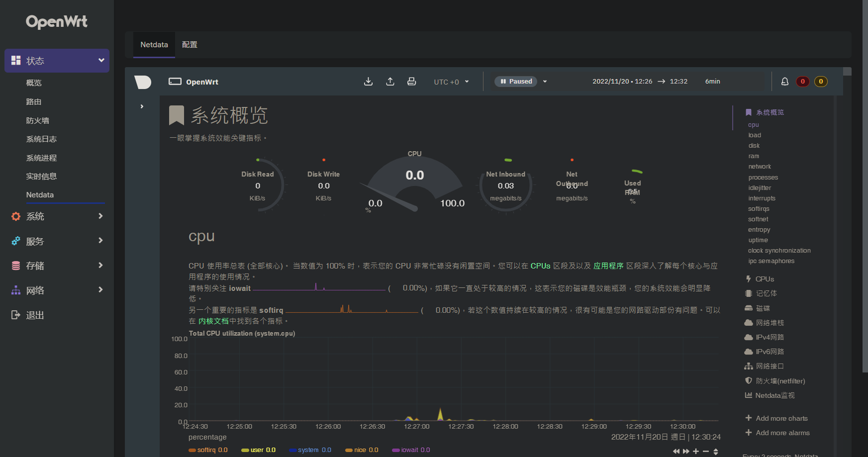Image resolution: width=868 pixels, height=457 pixels.
Task: Toggle user dimension in chart legend
Action: (258, 450)
